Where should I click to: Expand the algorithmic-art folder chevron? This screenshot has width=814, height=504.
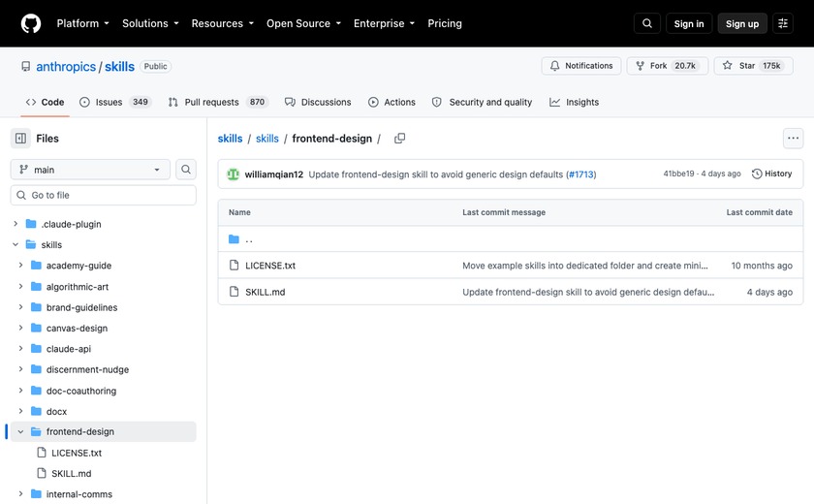tap(20, 287)
